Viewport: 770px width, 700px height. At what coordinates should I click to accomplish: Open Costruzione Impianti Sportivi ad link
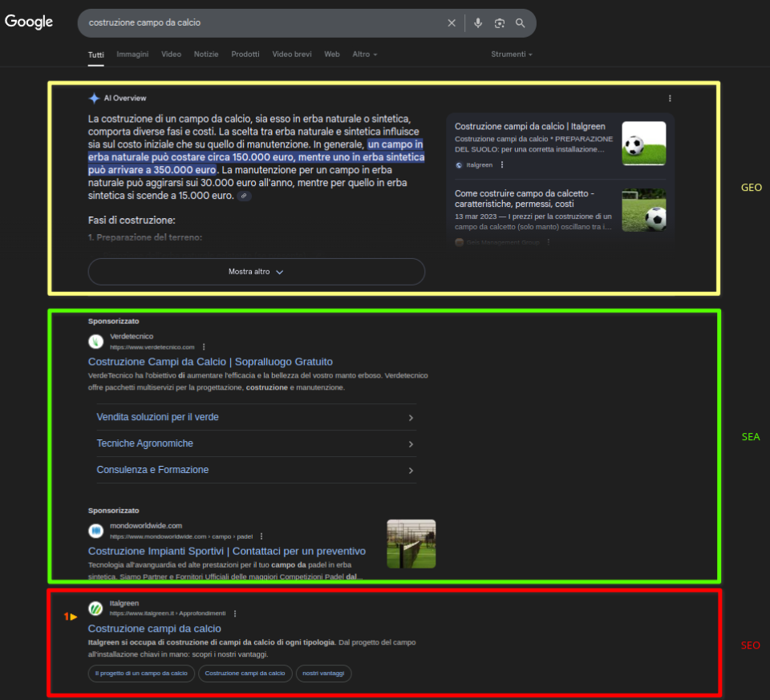[x=227, y=552]
